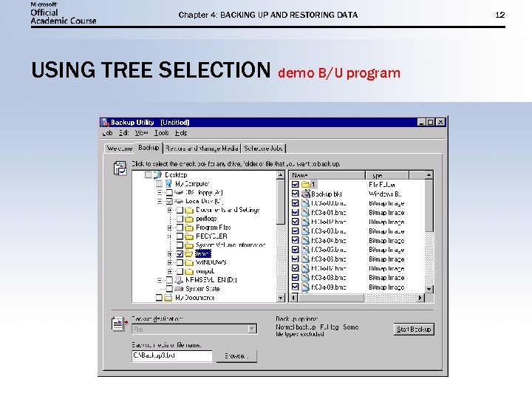Click the Program Files folder icon
The image size is (532, 399).
coord(189,228)
